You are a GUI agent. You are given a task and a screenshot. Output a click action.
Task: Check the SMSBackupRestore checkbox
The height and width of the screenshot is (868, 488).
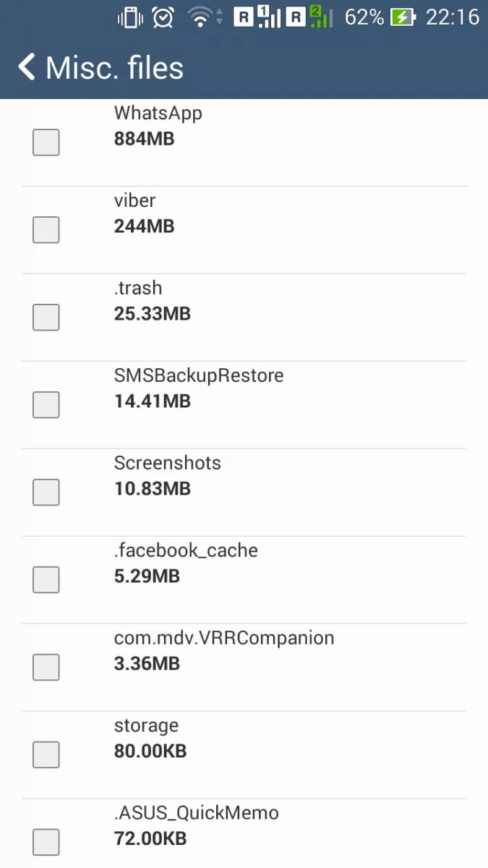tap(46, 405)
